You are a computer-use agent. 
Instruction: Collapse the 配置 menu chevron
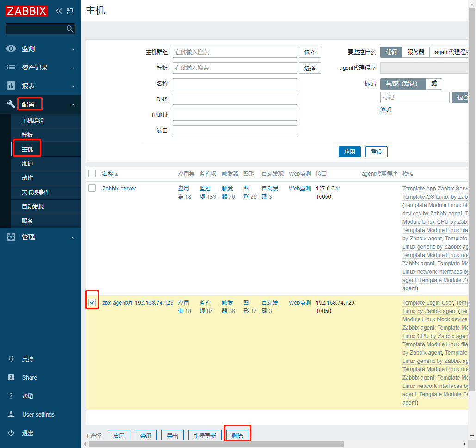coord(73,105)
